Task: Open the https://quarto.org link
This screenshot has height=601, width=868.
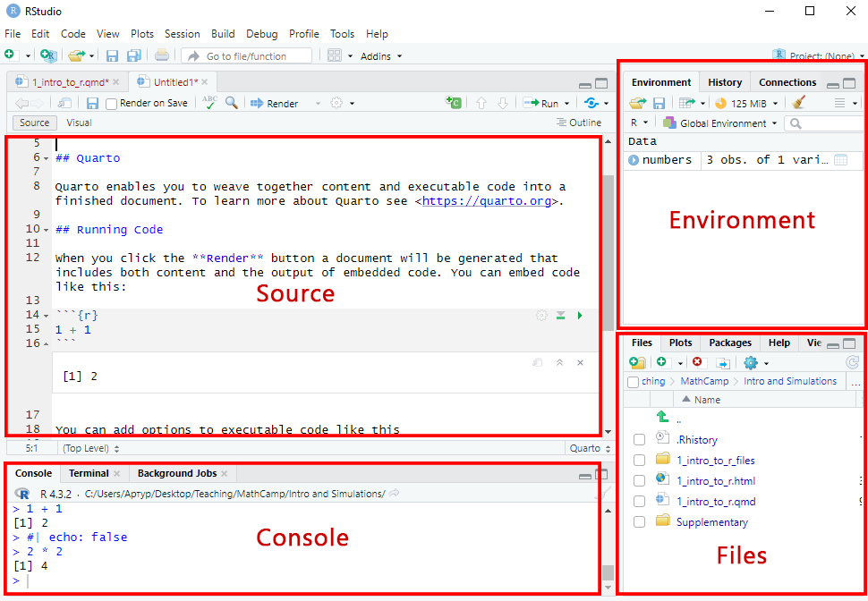Action: [487, 201]
